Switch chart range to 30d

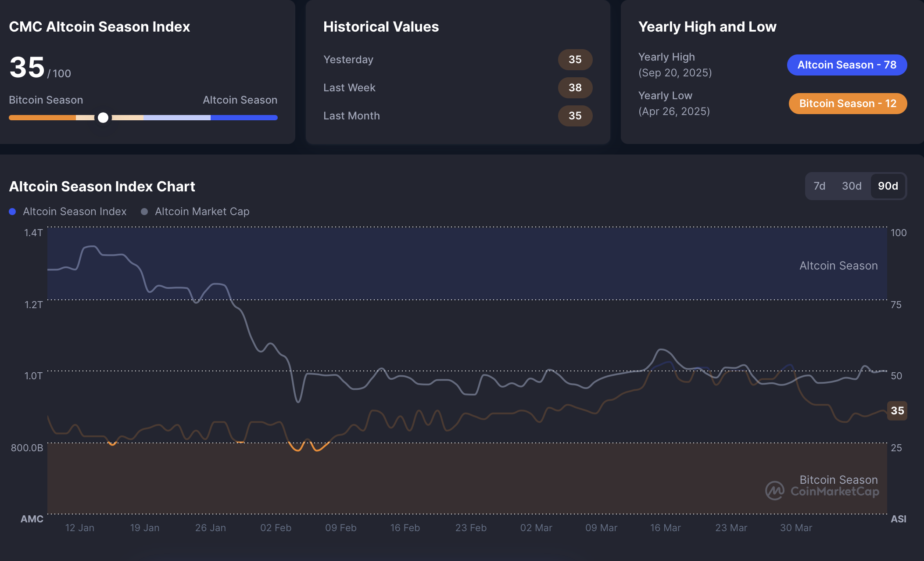tap(852, 186)
